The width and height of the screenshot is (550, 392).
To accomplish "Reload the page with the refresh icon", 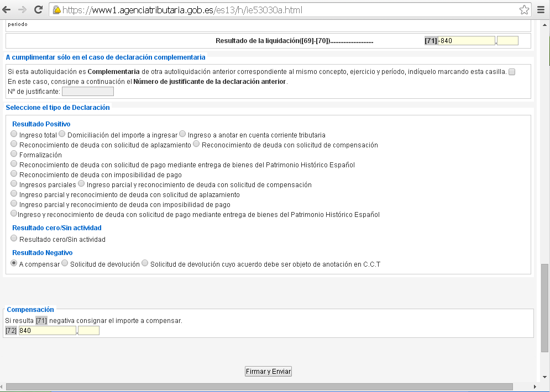I will (x=38, y=10).
